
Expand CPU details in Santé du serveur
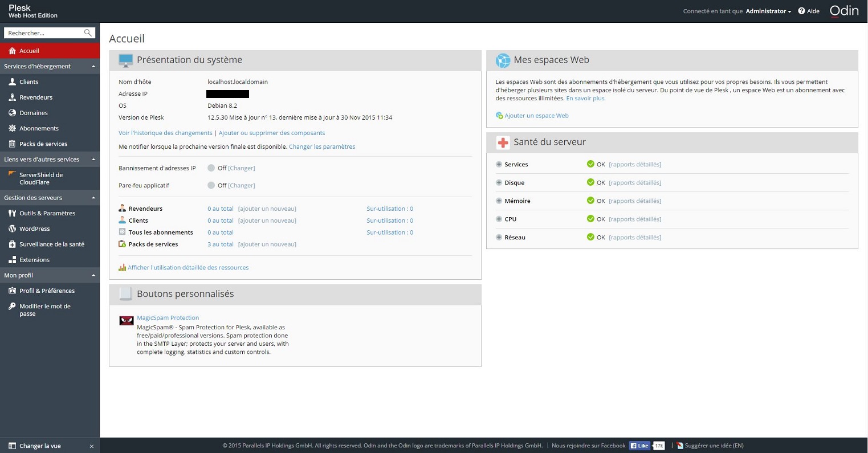pos(500,219)
